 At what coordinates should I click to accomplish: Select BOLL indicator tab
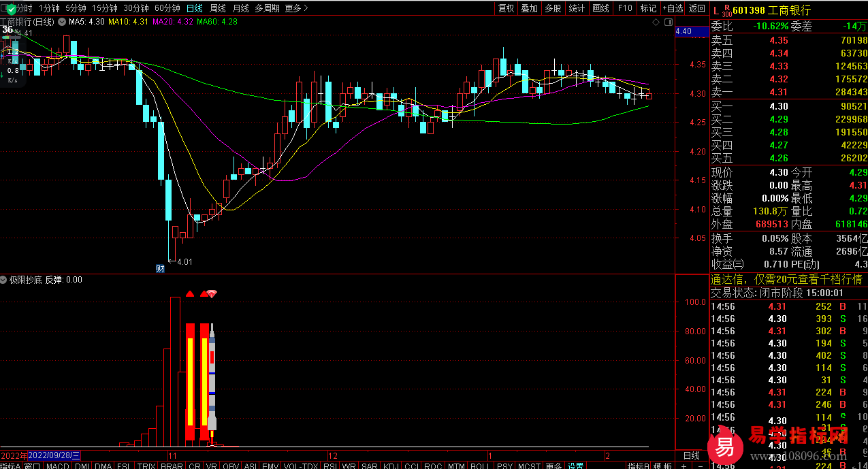coord(480,466)
